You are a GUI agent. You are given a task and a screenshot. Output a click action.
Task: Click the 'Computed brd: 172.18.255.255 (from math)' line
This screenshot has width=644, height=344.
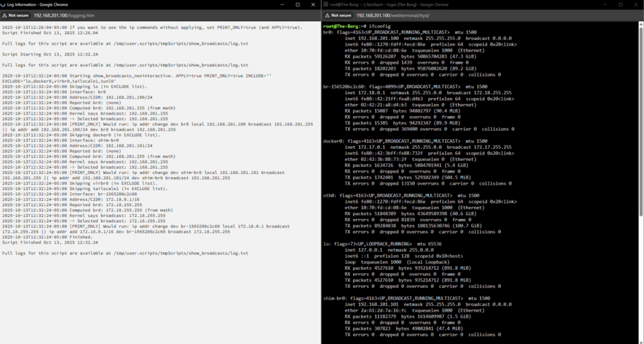(x=89, y=210)
